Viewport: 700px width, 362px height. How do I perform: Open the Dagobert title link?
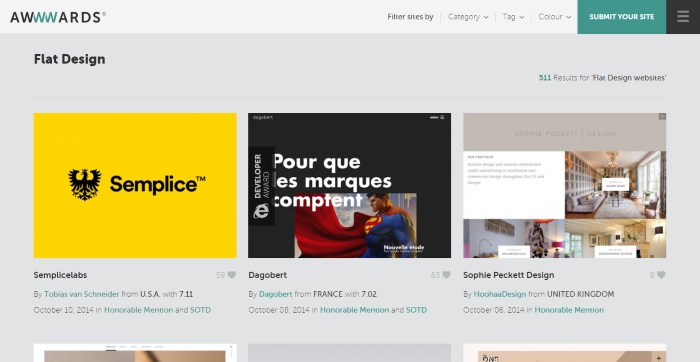point(267,275)
